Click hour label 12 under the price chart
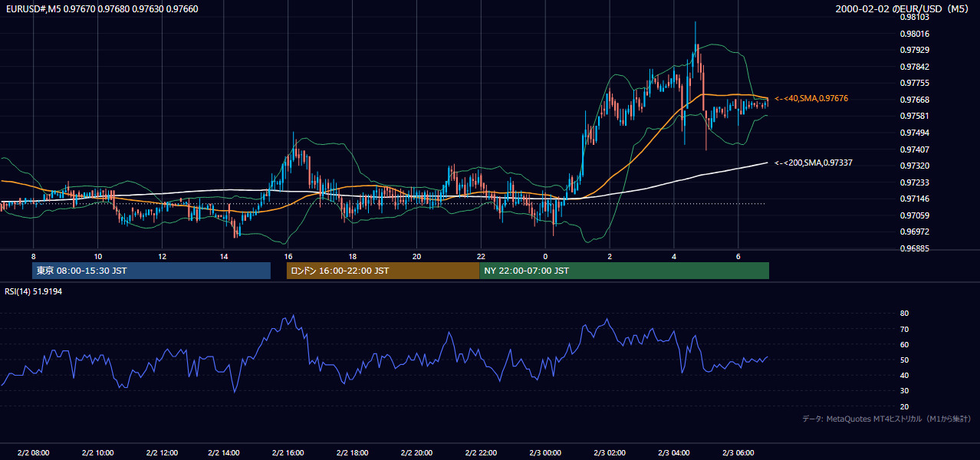Viewport: 980px width, 460px height. pyautogui.click(x=162, y=256)
